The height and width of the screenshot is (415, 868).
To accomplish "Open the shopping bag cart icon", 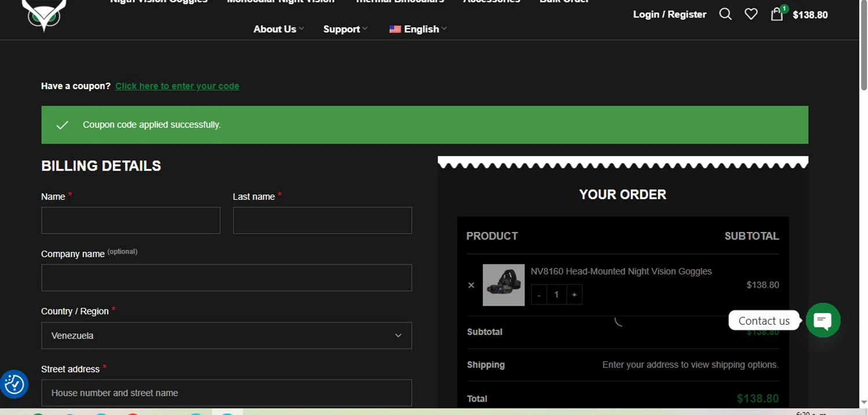I will (777, 14).
